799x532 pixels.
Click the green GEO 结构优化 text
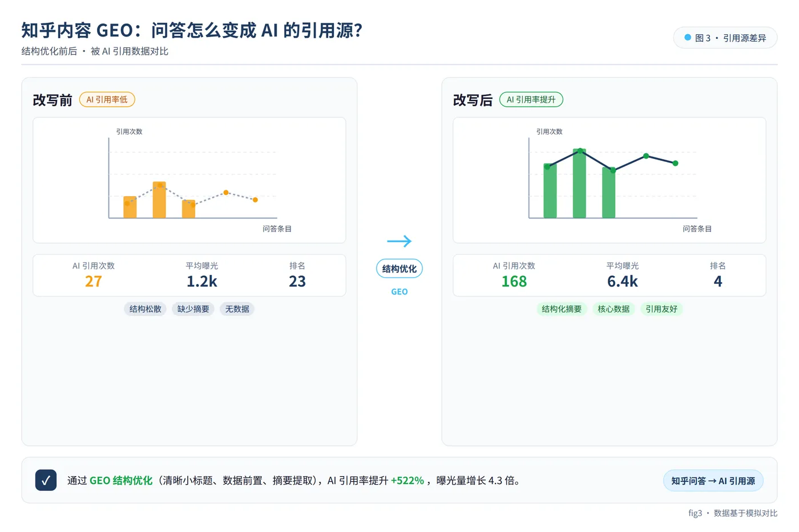click(121, 481)
